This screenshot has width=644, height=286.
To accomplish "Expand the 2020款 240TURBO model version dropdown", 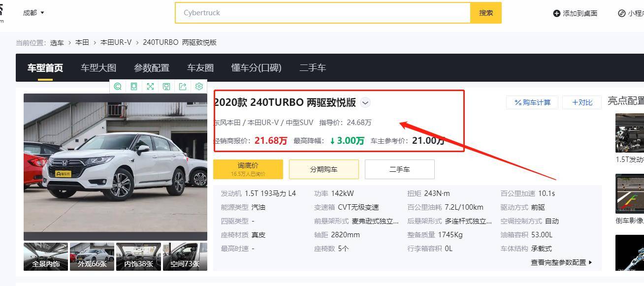I will (x=365, y=102).
